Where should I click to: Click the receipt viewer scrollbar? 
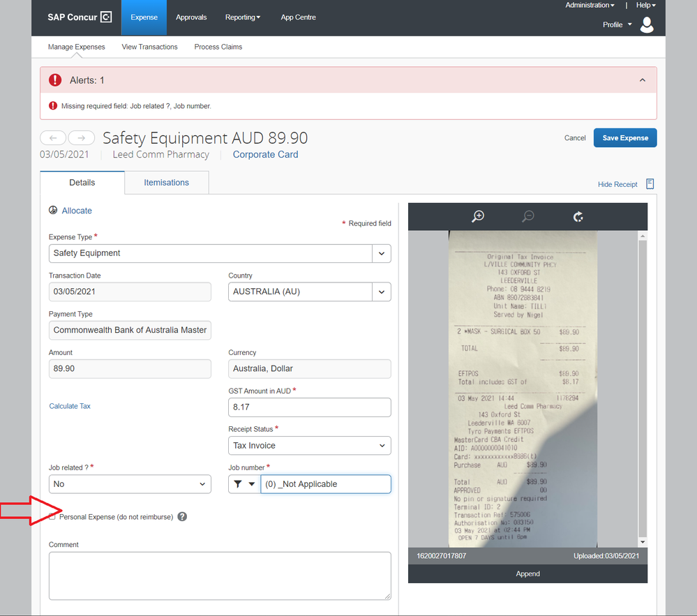click(x=643, y=389)
